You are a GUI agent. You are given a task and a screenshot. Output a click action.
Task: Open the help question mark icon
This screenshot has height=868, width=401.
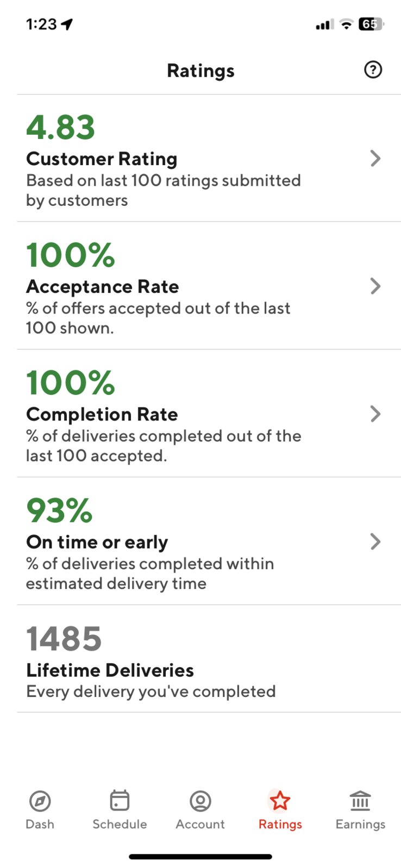click(373, 70)
